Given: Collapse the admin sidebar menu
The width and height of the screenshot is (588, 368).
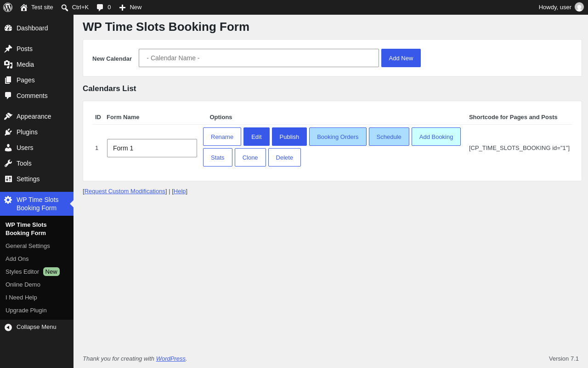Looking at the screenshot, I should pos(30,327).
